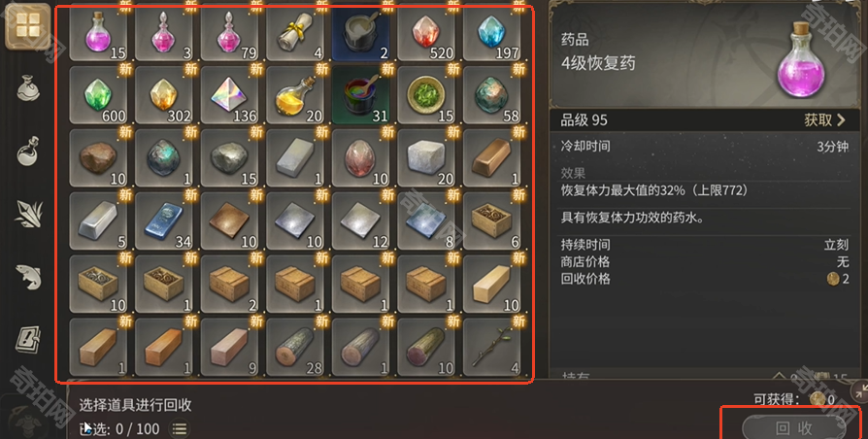This screenshot has width=868, height=439.
Task: Pick the rolled scroll with yellow ribbon
Action: pos(295,33)
